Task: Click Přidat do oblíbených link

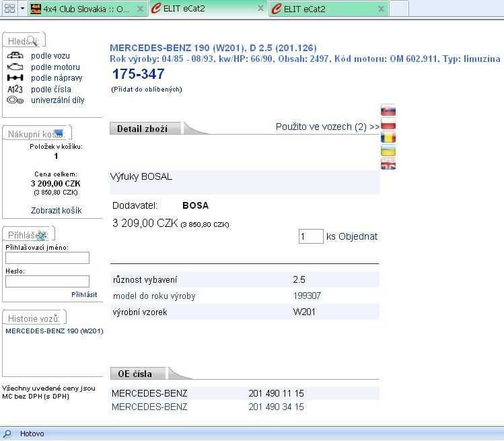Action: pyautogui.click(x=147, y=90)
